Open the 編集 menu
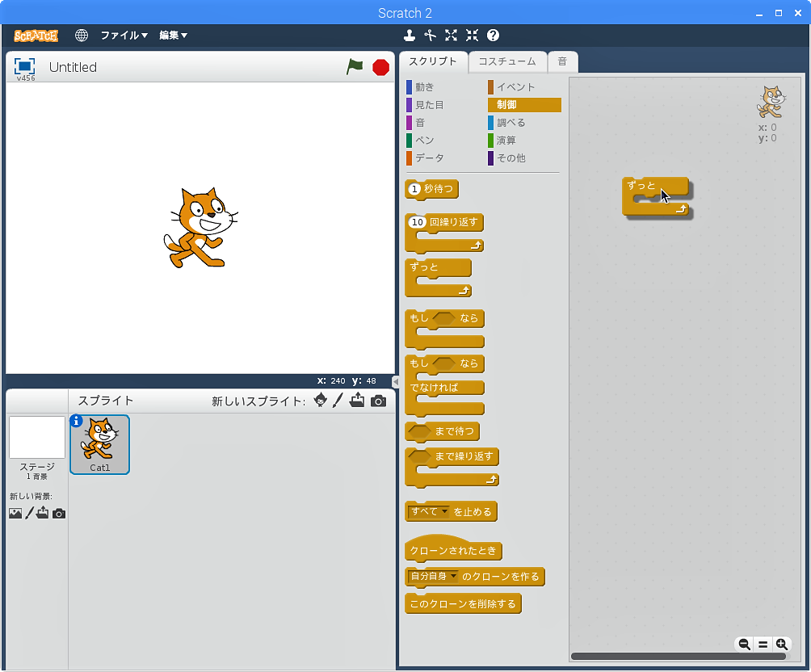 pos(174,36)
